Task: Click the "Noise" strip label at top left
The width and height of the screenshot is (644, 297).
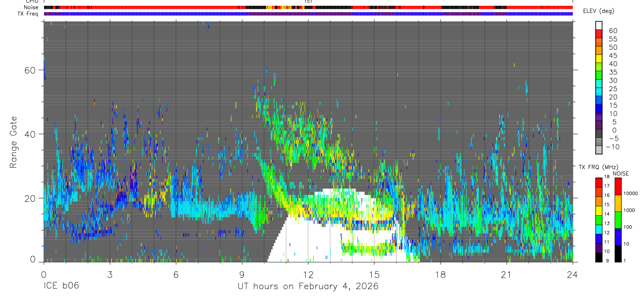Action: point(32,7)
